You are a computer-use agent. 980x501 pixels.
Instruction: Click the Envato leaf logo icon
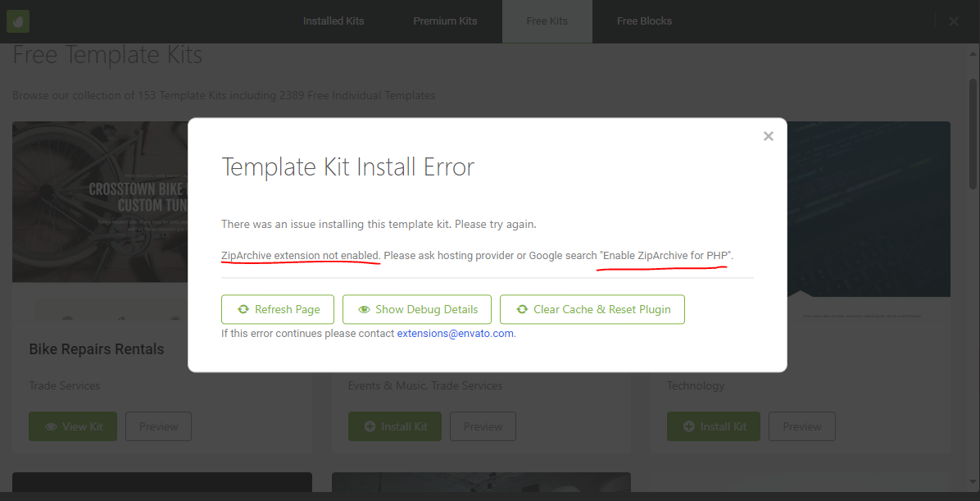pos(17,20)
